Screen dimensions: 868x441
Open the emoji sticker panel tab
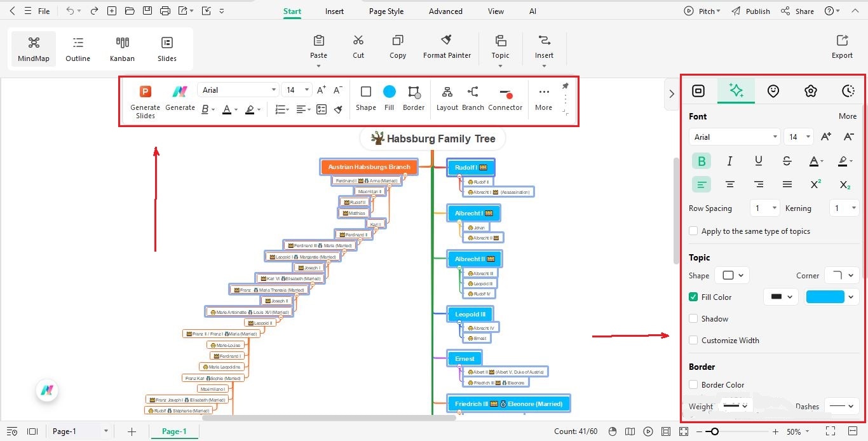pyautogui.click(x=773, y=91)
